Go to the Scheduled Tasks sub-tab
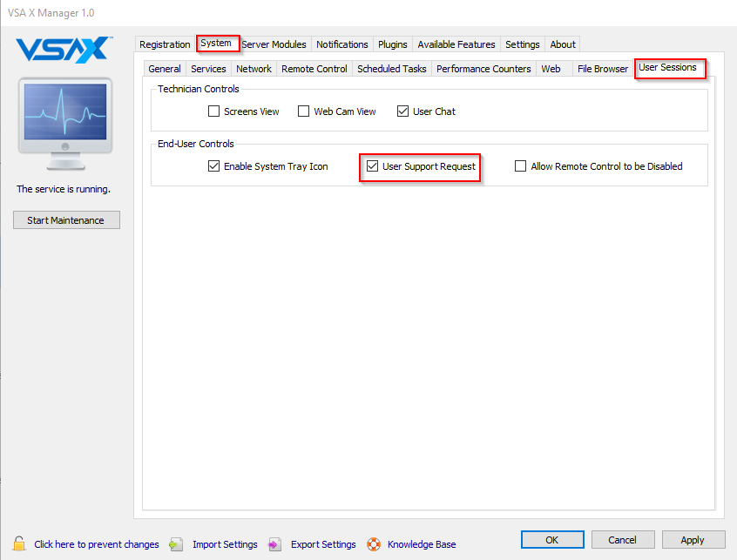The image size is (737, 560). [x=391, y=69]
